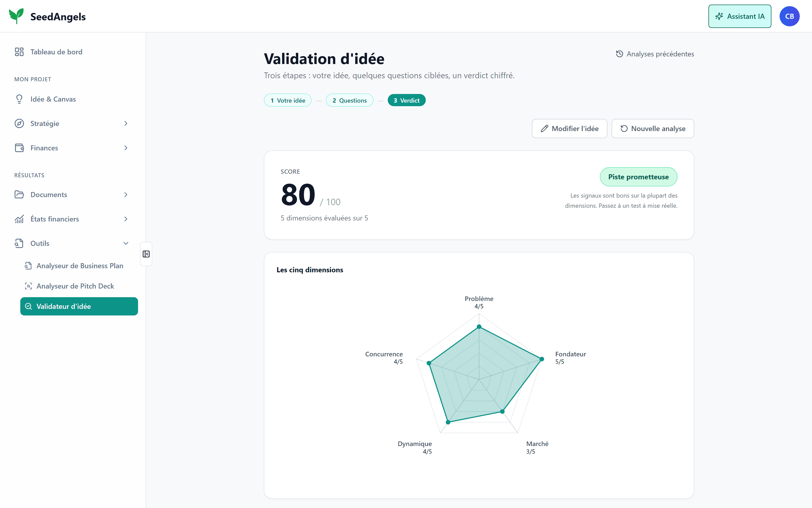
Task: Click the Tableau de bord grid icon
Action: click(19, 52)
